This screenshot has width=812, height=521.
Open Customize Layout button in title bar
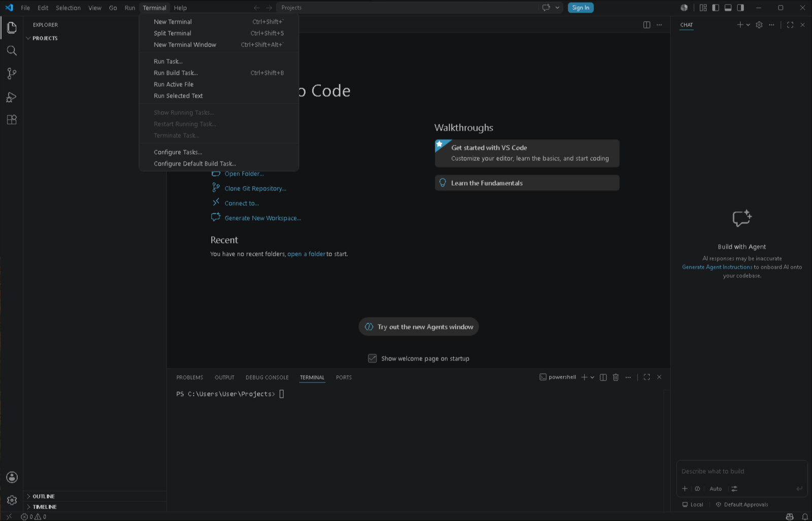tap(703, 8)
